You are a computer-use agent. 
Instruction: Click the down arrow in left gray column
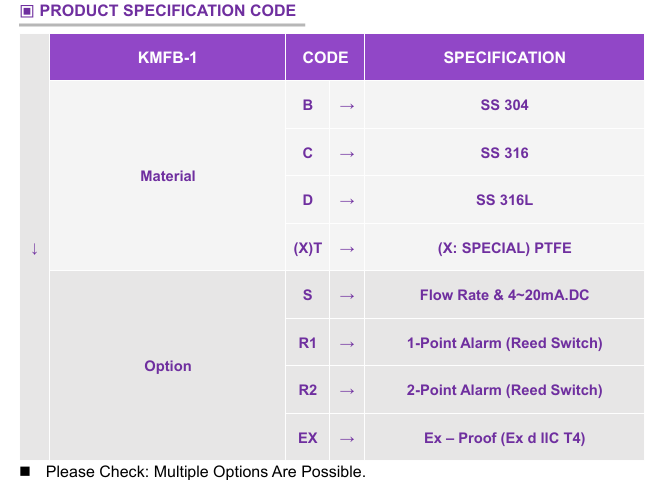[35, 249]
